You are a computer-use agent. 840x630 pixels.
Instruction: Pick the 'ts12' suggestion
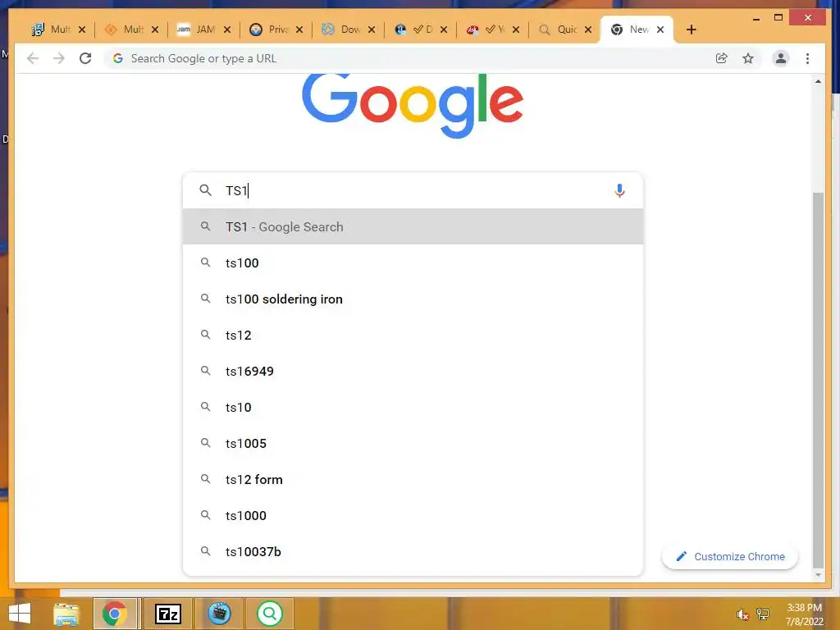click(x=413, y=335)
